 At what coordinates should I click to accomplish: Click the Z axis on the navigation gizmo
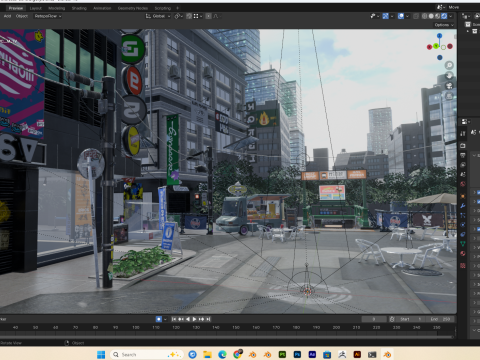[439, 36]
